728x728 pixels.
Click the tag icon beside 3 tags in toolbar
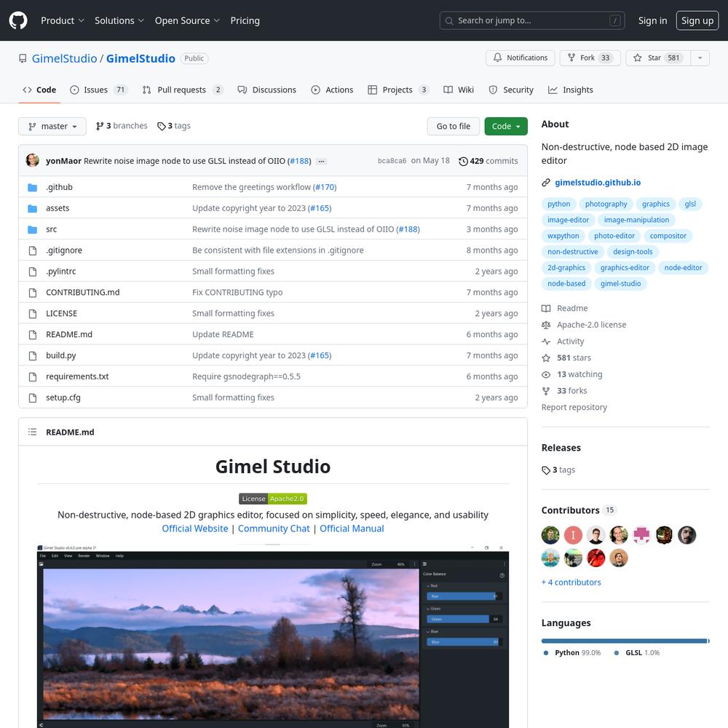(x=162, y=126)
